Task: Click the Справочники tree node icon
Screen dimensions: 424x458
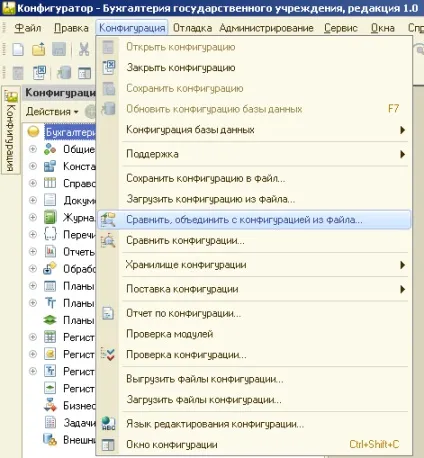Action: coord(50,183)
